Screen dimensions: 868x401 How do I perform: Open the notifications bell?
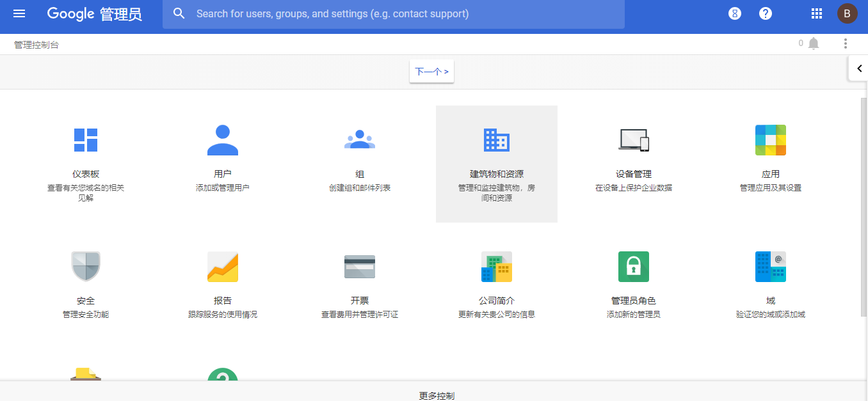click(814, 43)
